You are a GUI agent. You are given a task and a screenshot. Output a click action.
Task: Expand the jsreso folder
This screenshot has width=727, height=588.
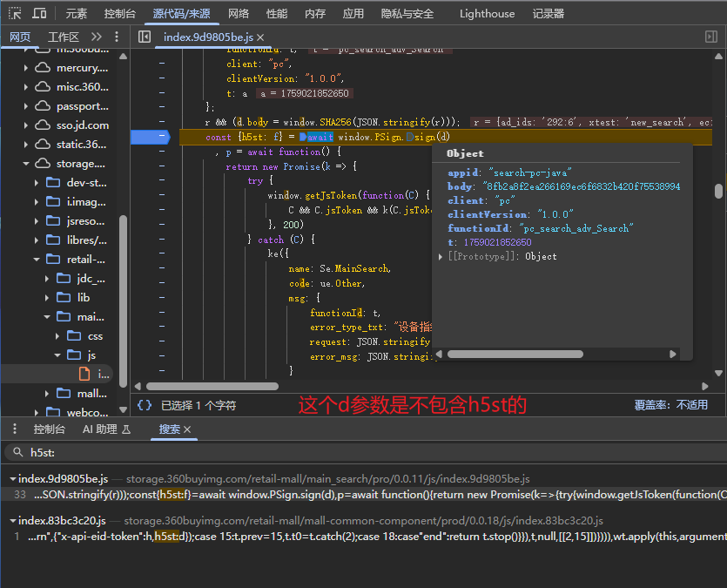(x=37, y=221)
